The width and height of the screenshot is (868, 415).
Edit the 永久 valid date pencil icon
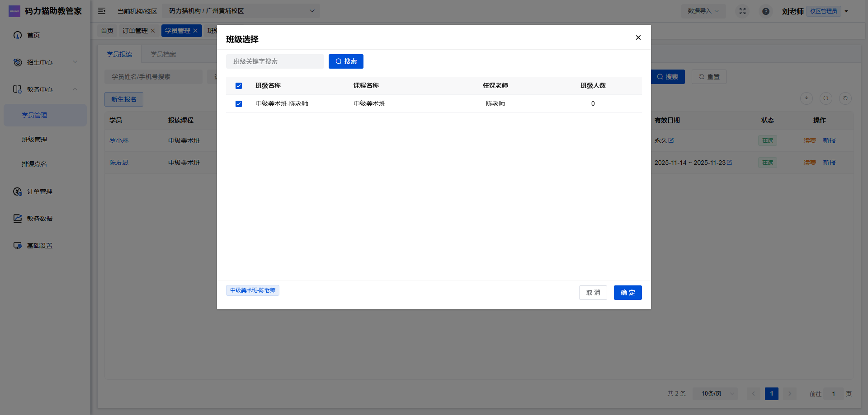click(x=671, y=140)
